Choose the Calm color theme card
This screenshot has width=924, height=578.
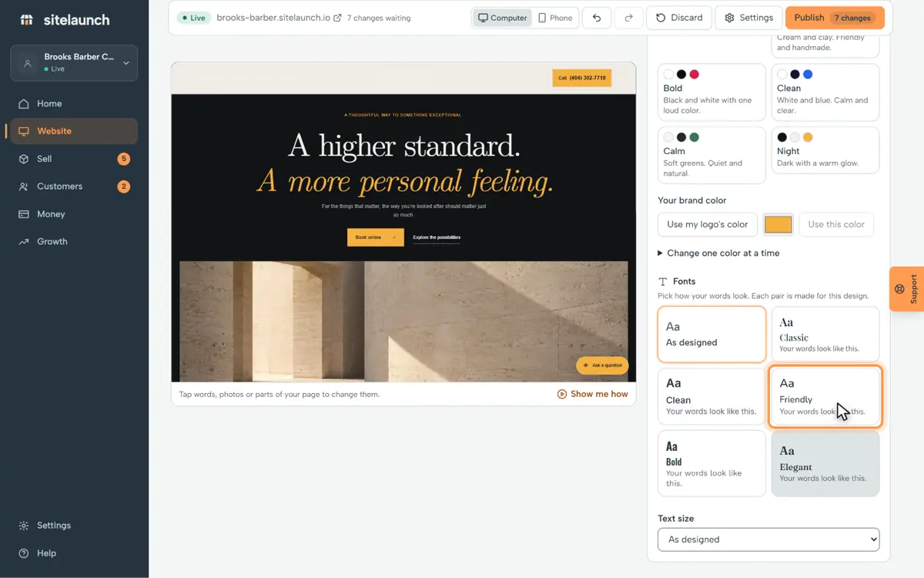point(711,156)
